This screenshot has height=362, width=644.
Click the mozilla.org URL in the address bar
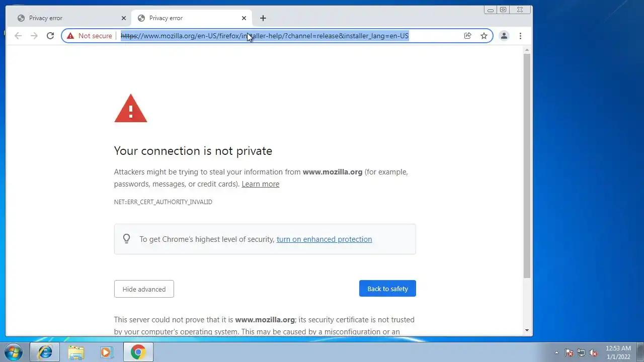265,36
